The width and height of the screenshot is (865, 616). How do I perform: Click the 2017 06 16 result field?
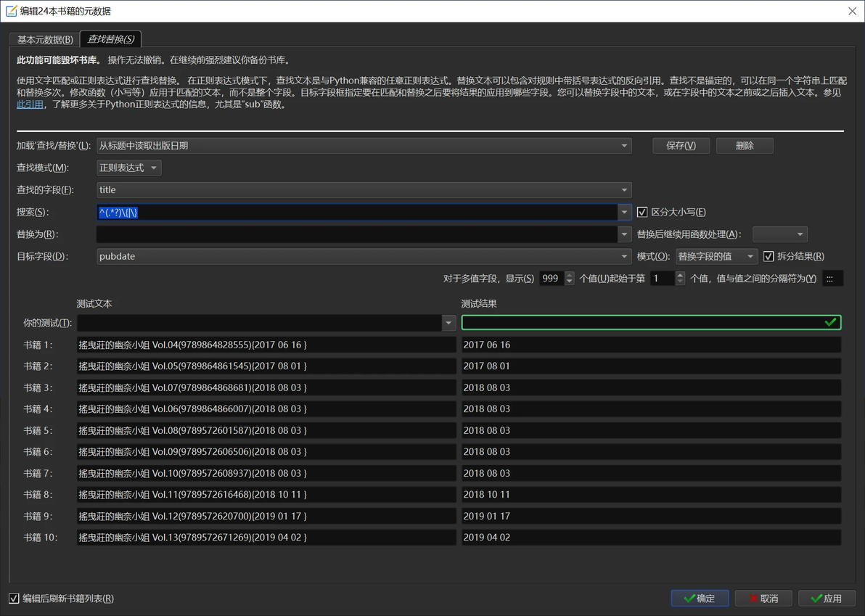pos(651,345)
